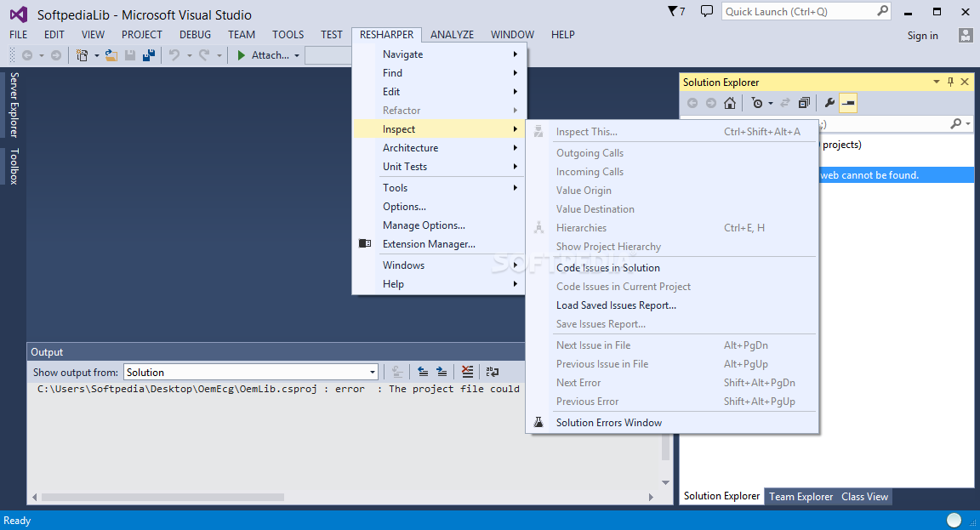Open the pending changes filter dropdown arrow

771,103
